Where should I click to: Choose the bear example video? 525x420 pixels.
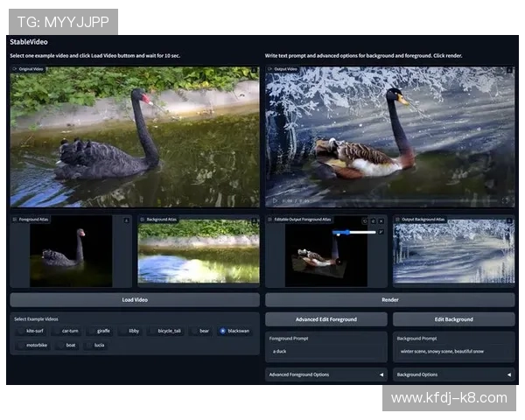coord(200,331)
